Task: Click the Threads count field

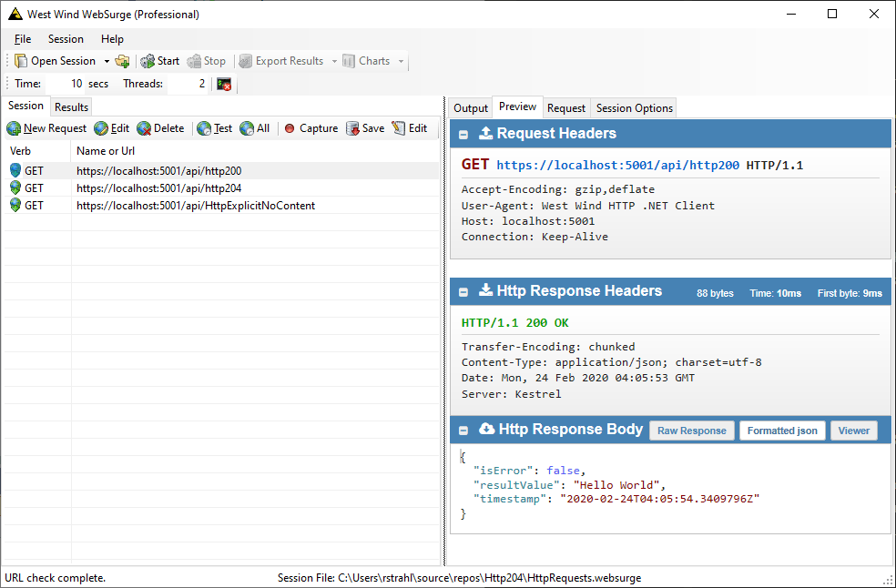Action: click(188, 84)
